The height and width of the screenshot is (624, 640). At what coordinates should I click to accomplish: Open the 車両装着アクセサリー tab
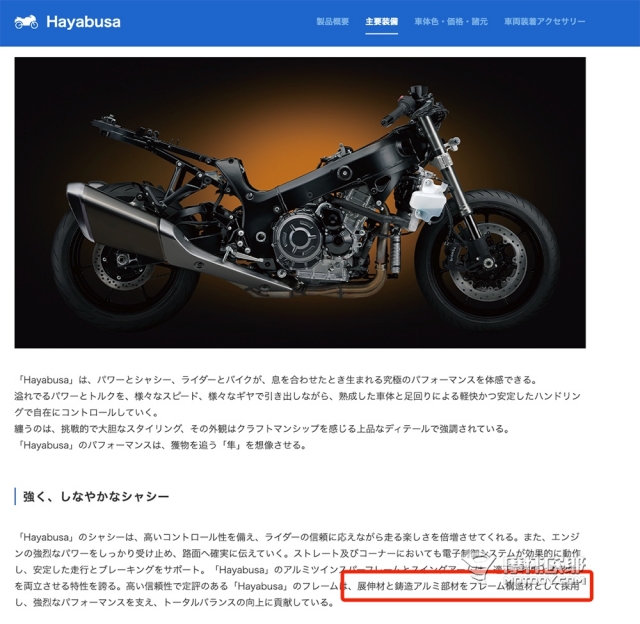coord(544,22)
